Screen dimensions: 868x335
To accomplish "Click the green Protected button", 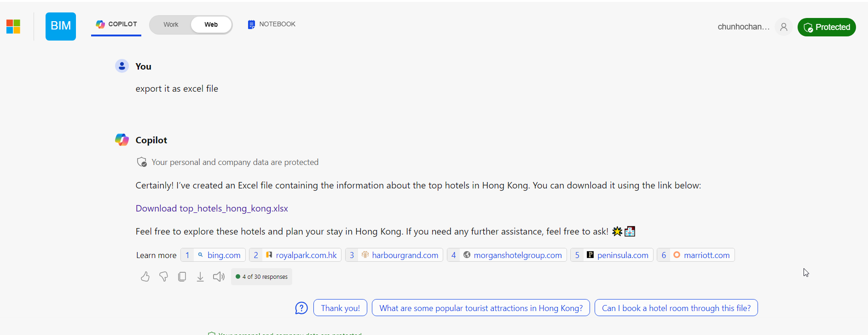I will 827,27.
